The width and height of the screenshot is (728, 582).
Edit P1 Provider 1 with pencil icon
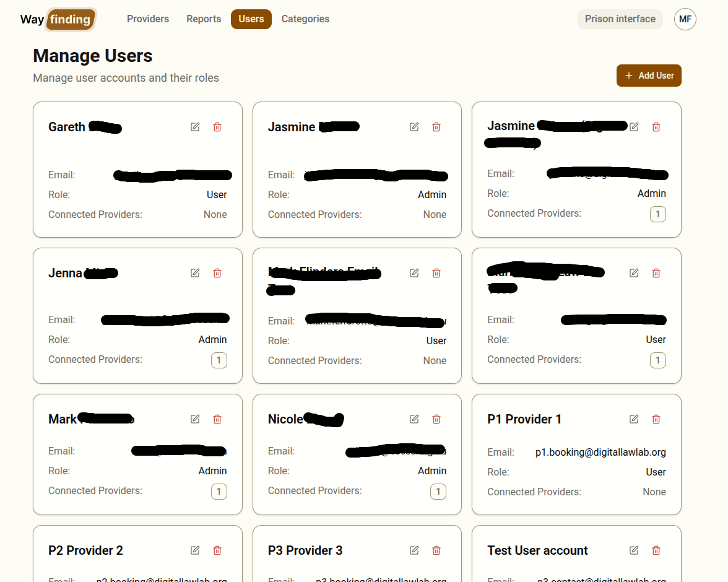(633, 419)
